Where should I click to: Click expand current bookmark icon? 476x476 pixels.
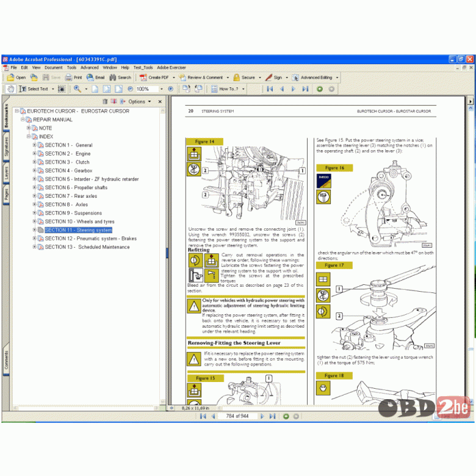123,101
